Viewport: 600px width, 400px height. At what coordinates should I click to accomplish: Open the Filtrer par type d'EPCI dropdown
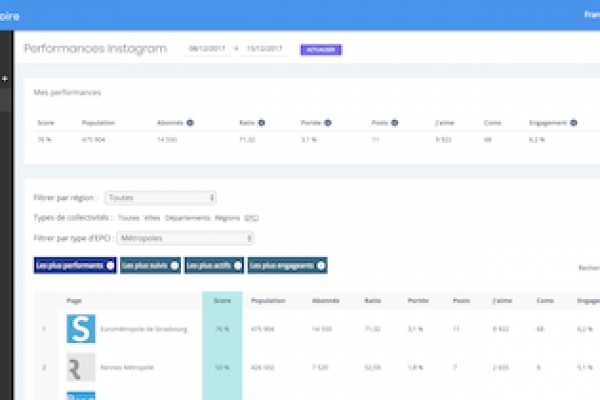click(x=185, y=238)
